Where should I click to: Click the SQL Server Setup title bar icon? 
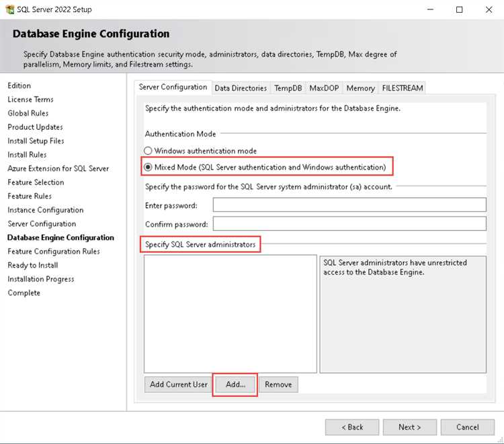coord(9,9)
